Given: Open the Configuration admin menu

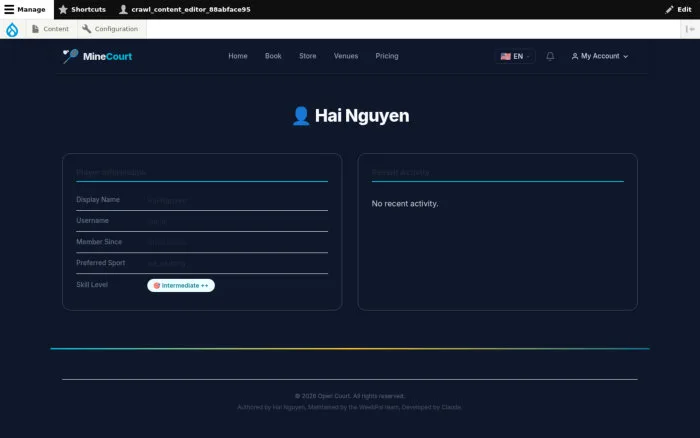Looking at the screenshot, I should (x=110, y=29).
